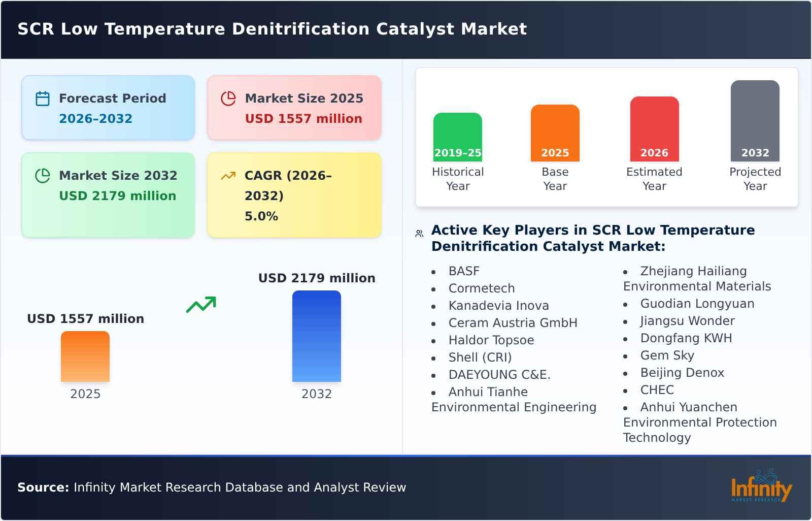Click the key players group icon

pyautogui.click(x=418, y=233)
